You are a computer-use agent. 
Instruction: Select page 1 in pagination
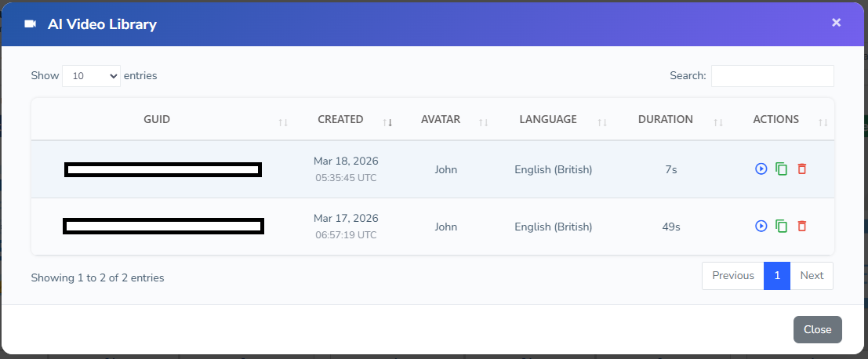[x=777, y=276]
